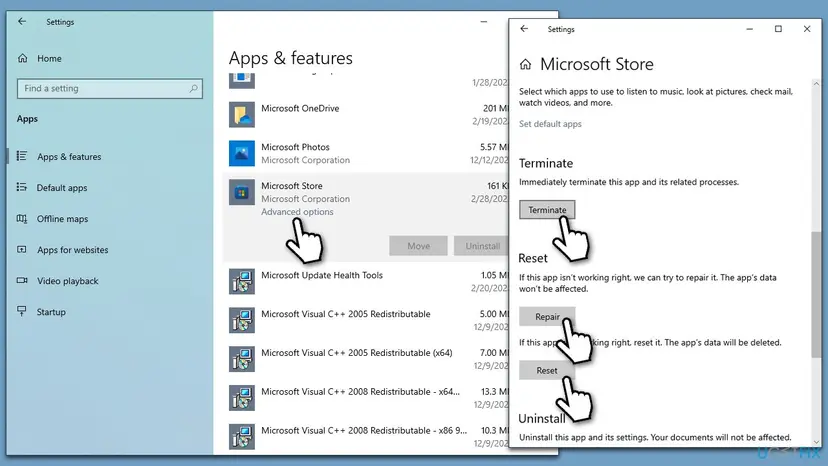The width and height of the screenshot is (828, 466).
Task: Click the Repair button
Action: 547,316
